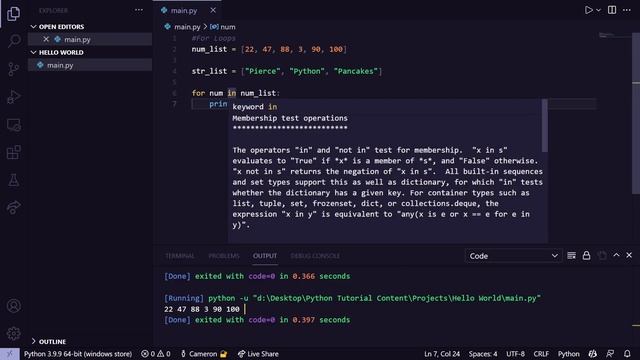Toggle output scroll lock
This screenshot has height=360, width=640.
click(x=587, y=256)
